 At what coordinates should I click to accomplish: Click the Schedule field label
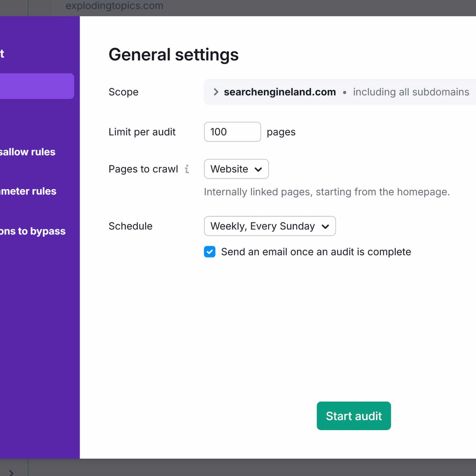[130, 226]
